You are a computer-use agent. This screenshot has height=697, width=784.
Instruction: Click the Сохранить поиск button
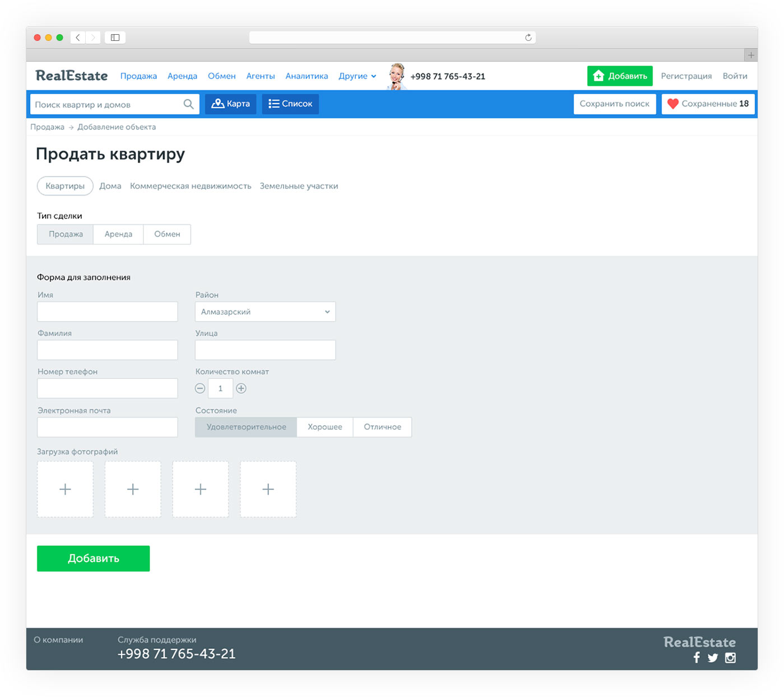[614, 104]
